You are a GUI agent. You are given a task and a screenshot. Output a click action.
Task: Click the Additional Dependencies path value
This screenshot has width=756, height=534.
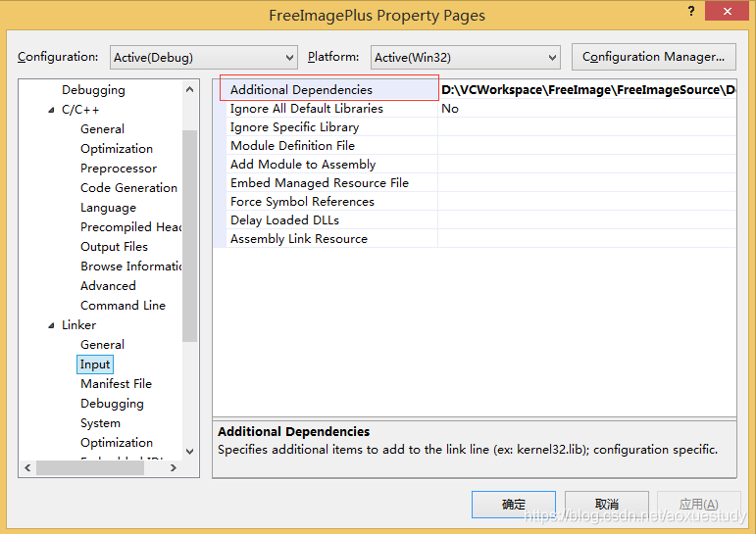click(587, 89)
